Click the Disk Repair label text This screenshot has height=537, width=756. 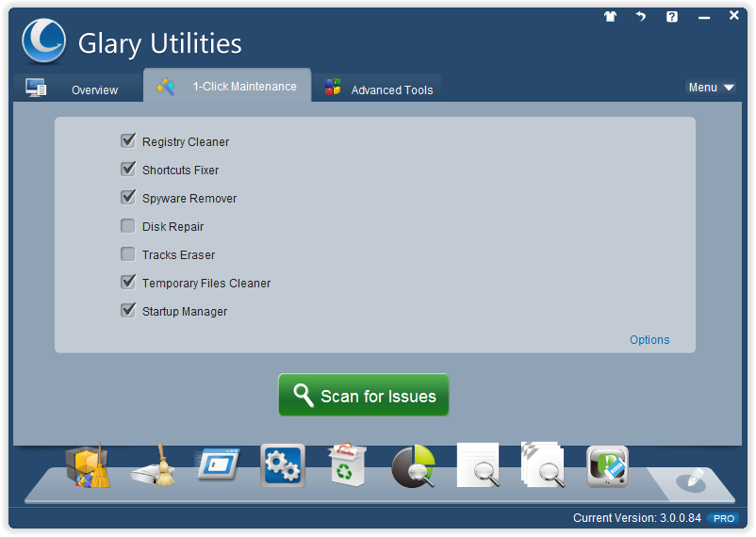[173, 227]
